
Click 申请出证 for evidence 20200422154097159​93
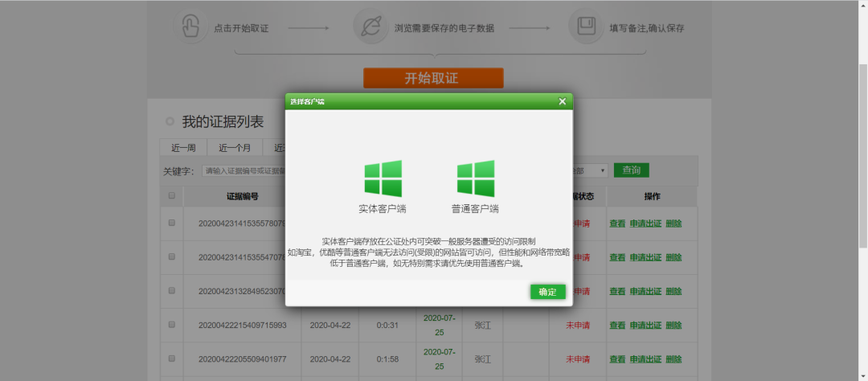point(645,326)
